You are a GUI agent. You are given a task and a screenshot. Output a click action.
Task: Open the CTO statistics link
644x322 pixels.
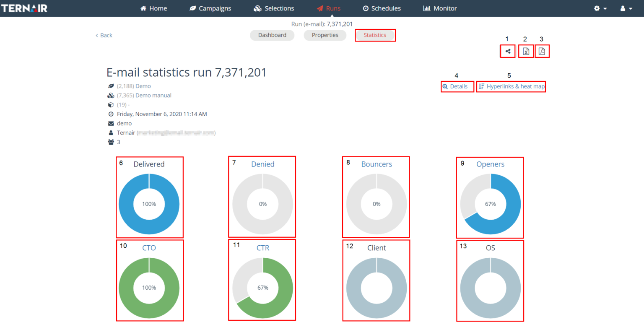tap(149, 248)
